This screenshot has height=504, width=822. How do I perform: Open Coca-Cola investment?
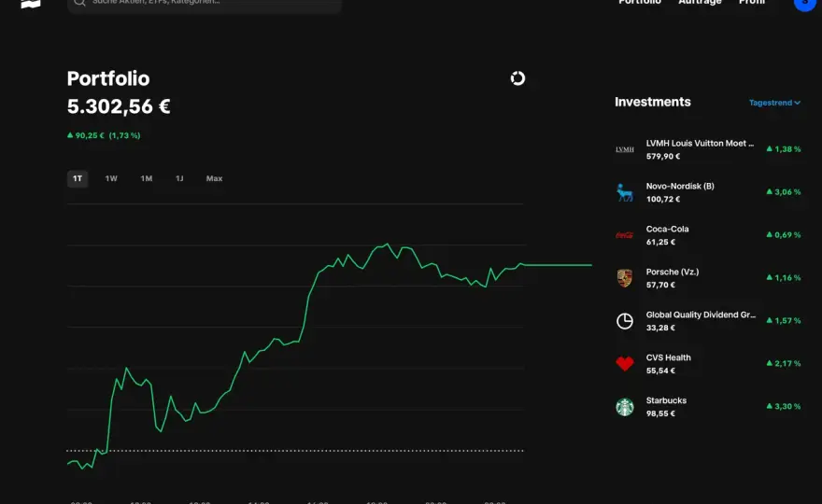[708, 235]
